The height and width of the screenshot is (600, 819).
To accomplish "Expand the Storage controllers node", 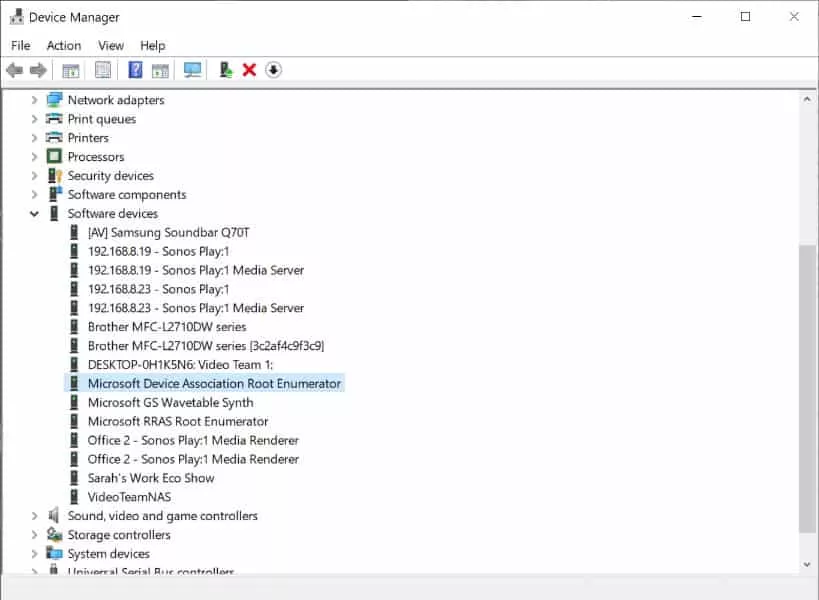I will [34, 535].
